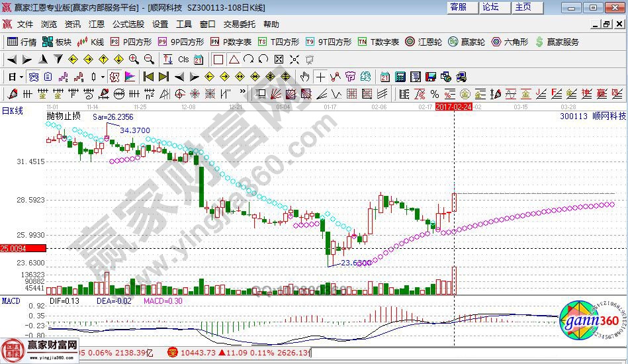Open the 六角形 hexagon tool
Image resolution: width=628 pixels, height=364 pixels.
pos(510,42)
